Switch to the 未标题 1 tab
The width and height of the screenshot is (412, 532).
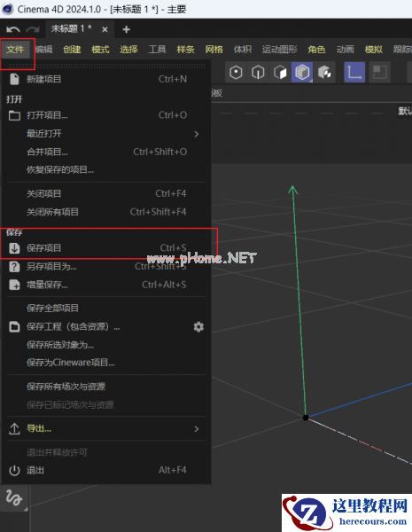72,29
